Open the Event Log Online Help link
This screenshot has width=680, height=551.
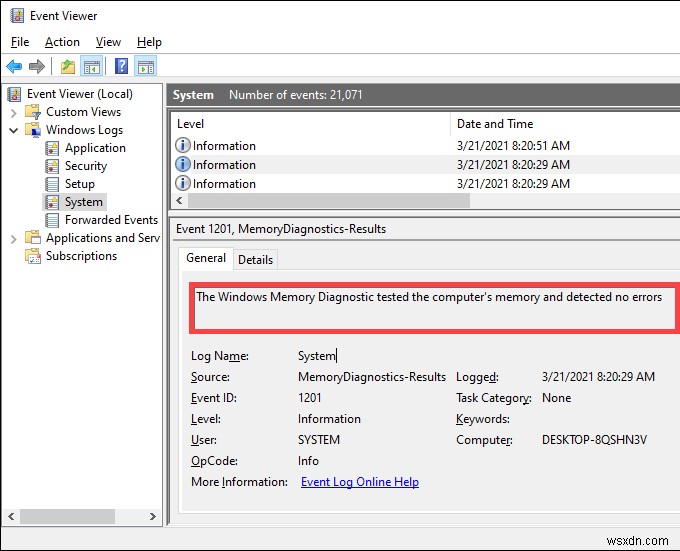[x=360, y=482]
